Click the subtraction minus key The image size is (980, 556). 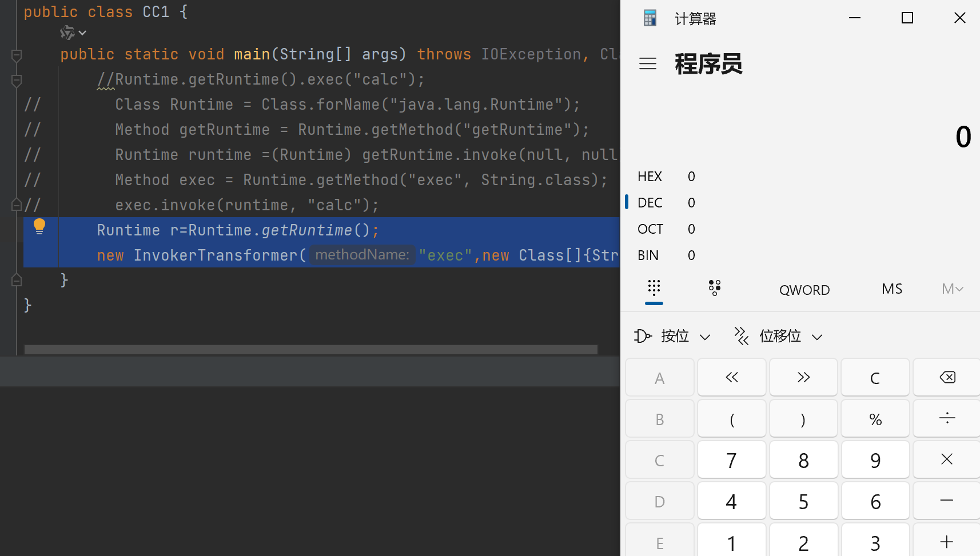[947, 501]
